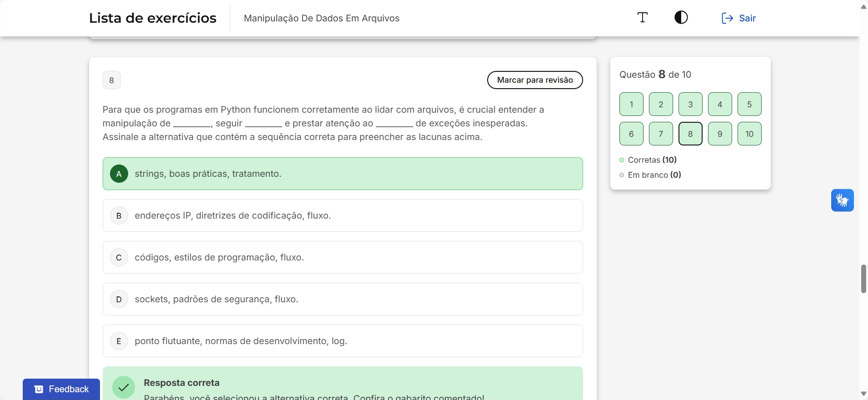Click the Sair logout icon

727,18
